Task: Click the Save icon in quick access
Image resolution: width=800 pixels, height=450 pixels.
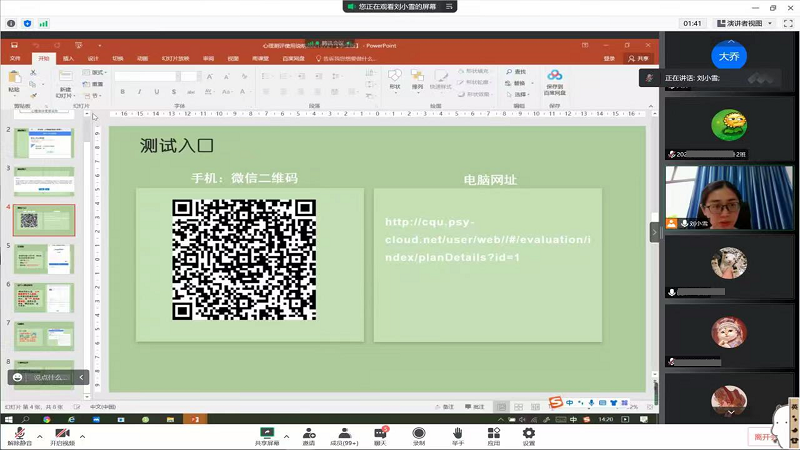Action: (14, 45)
